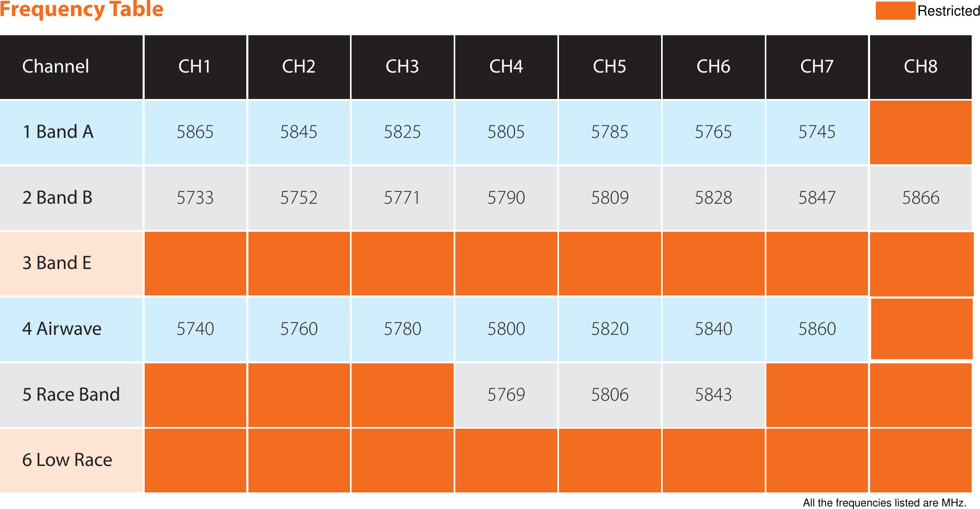
Task: Click the CH8 column header
Action: pos(920,66)
